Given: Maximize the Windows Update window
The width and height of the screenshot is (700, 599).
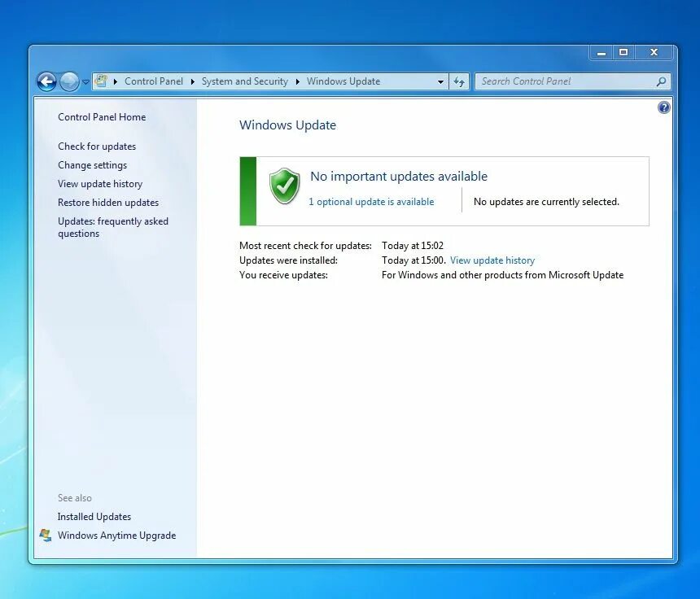Looking at the screenshot, I should point(623,53).
